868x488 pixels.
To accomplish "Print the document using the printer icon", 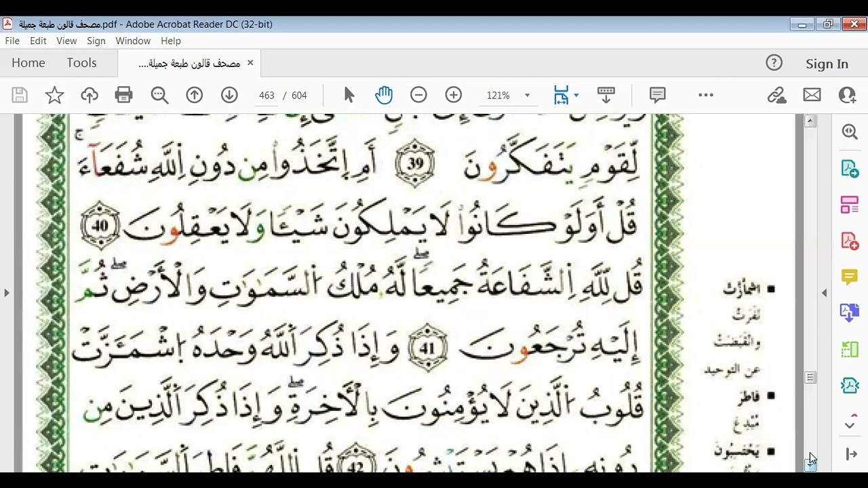I will [124, 95].
